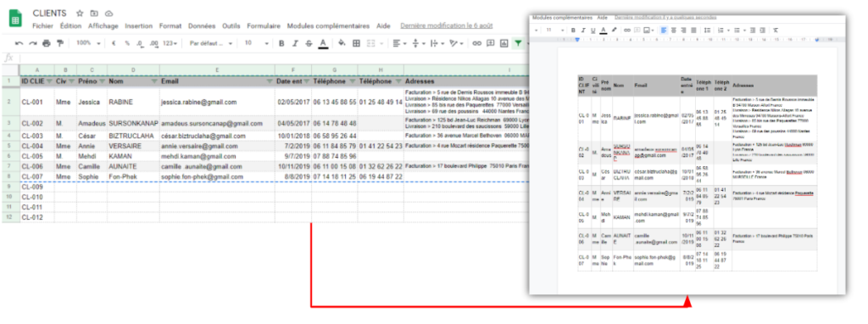This screenshot has width=868, height=324.
Task: Open 'Dernière modification le 6 août' link
Action: (x=446, y=26)
